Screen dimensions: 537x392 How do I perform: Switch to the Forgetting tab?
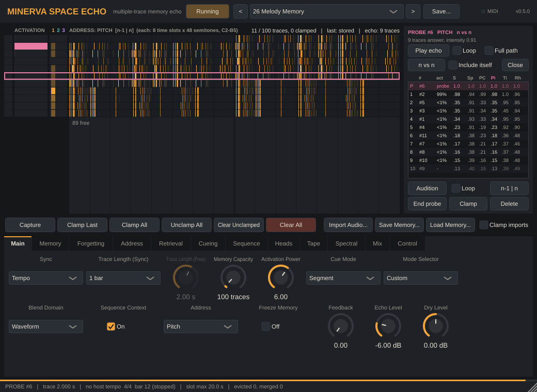pyautogui.click(x=91, y=243)
